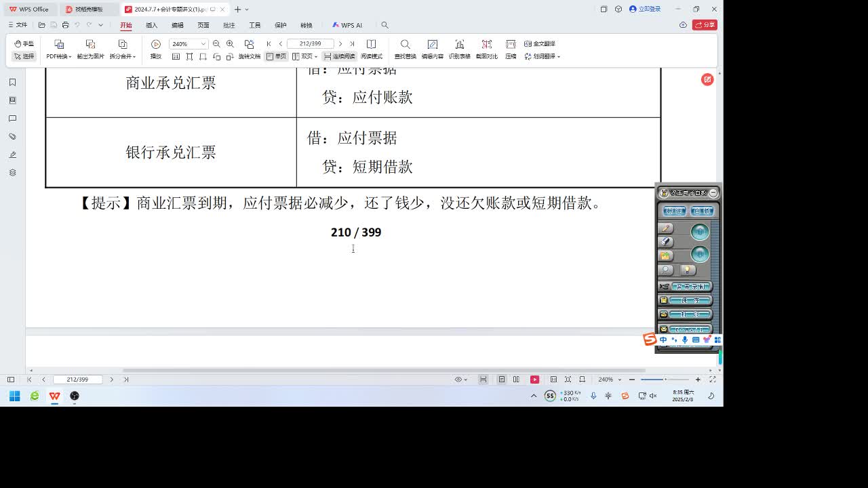Click the 分享 share button
The width and height of the screenshot is (868, 488).
coord(706,24)
